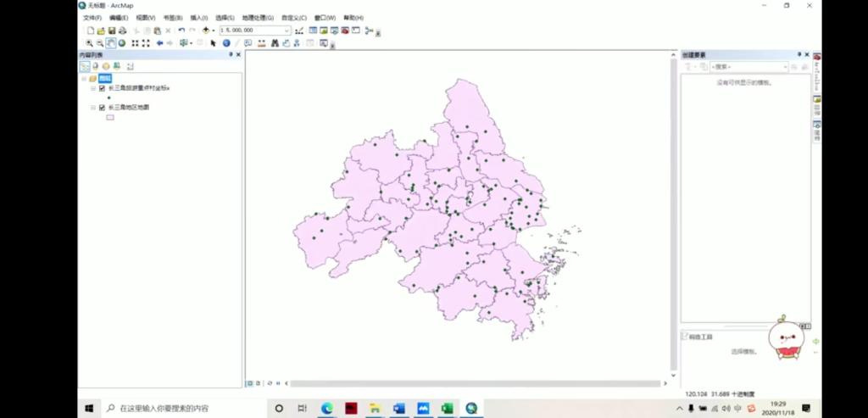The height and width of the screenshot is (418, 868).
Task: Open Excel from the Windows taskbar
Action: (447, 409)
